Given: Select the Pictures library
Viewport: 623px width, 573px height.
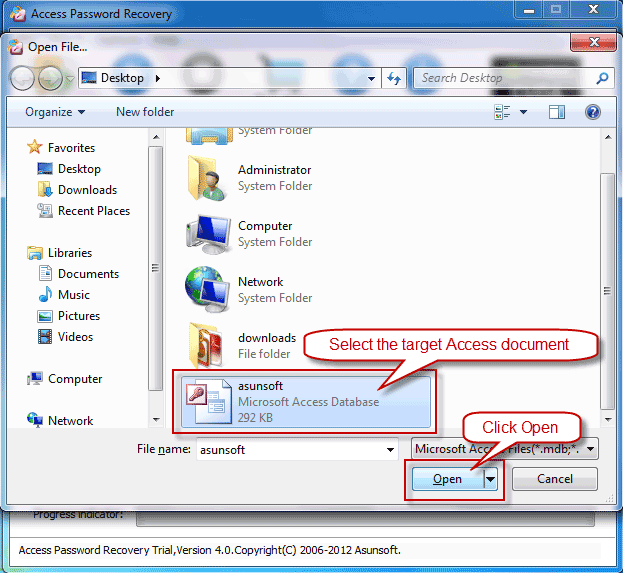Looking at the screenshot, I should tap(68, 316).
